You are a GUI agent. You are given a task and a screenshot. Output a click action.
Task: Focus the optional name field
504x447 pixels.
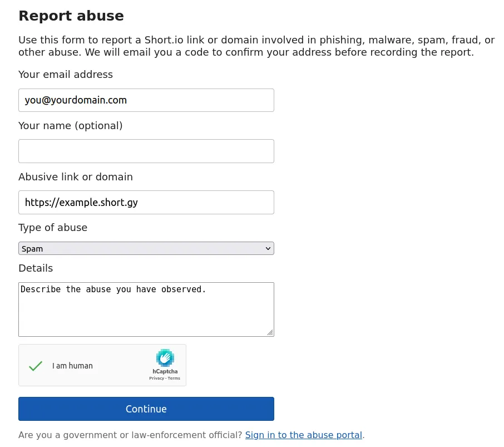(146, 151)
